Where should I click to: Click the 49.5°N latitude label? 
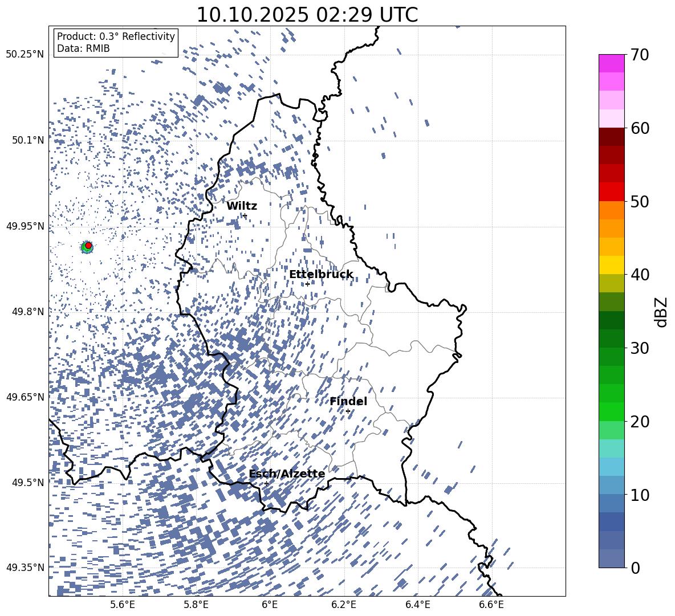click(27, 483)
